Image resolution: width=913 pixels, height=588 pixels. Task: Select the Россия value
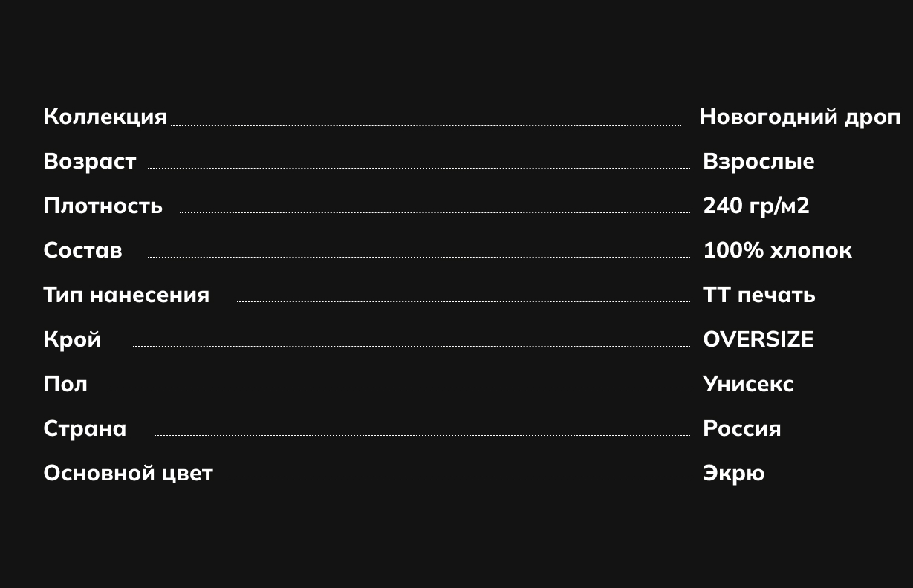pos(742,428)
